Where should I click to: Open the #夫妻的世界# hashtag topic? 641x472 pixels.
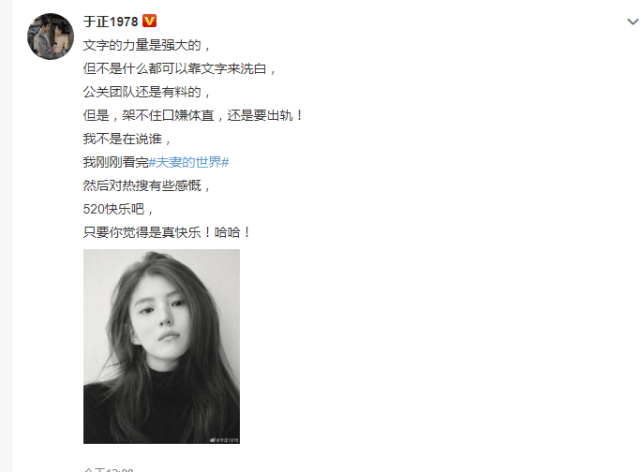188,162
